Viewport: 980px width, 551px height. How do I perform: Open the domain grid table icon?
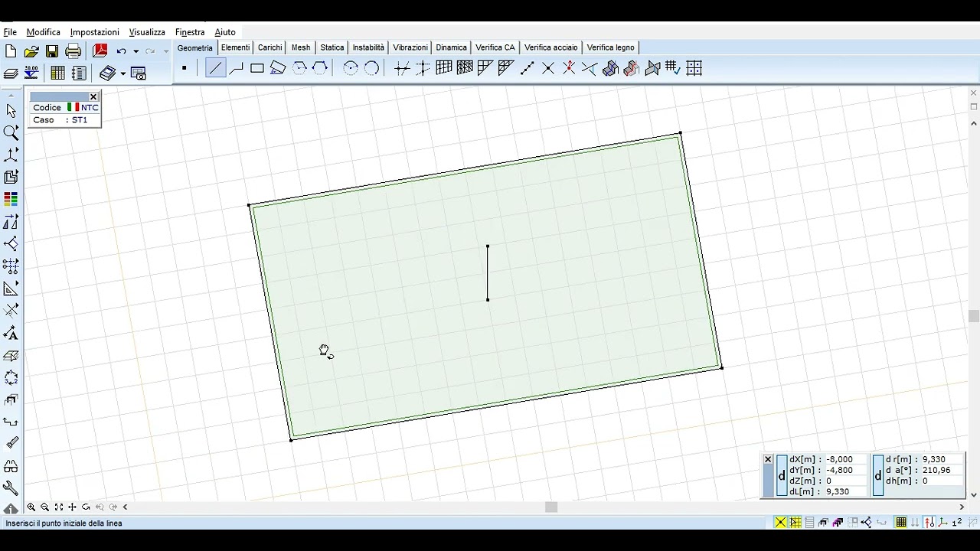point(694,68)
